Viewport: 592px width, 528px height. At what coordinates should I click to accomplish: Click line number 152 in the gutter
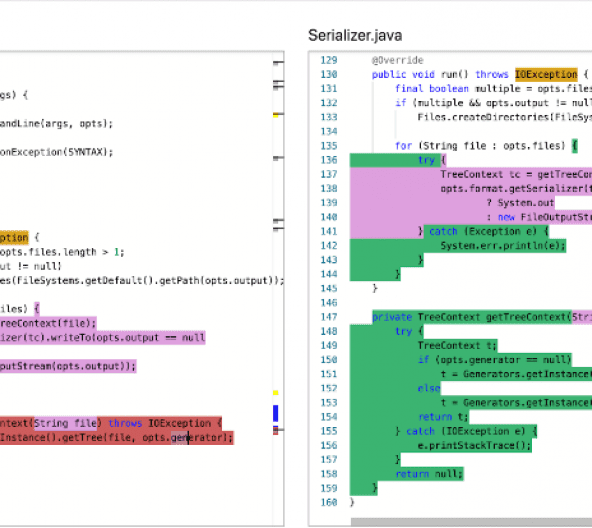[x=328, y=389]
